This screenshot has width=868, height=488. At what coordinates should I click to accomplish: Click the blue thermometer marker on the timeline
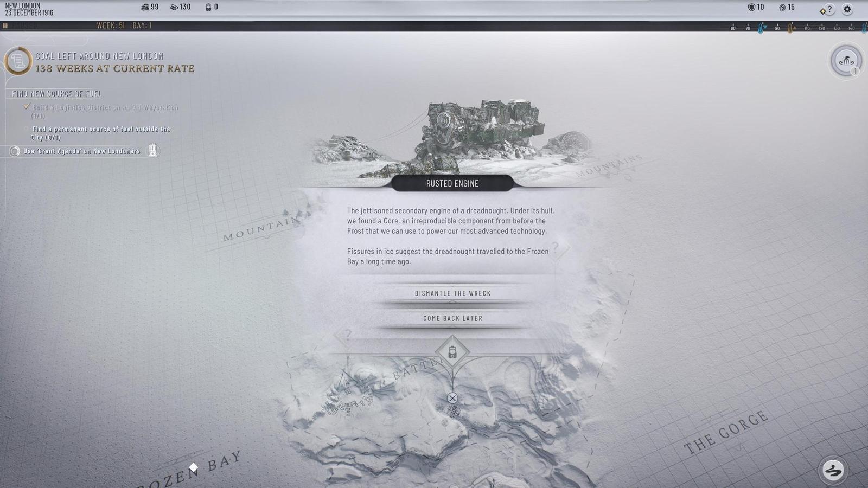pos(761,28)
